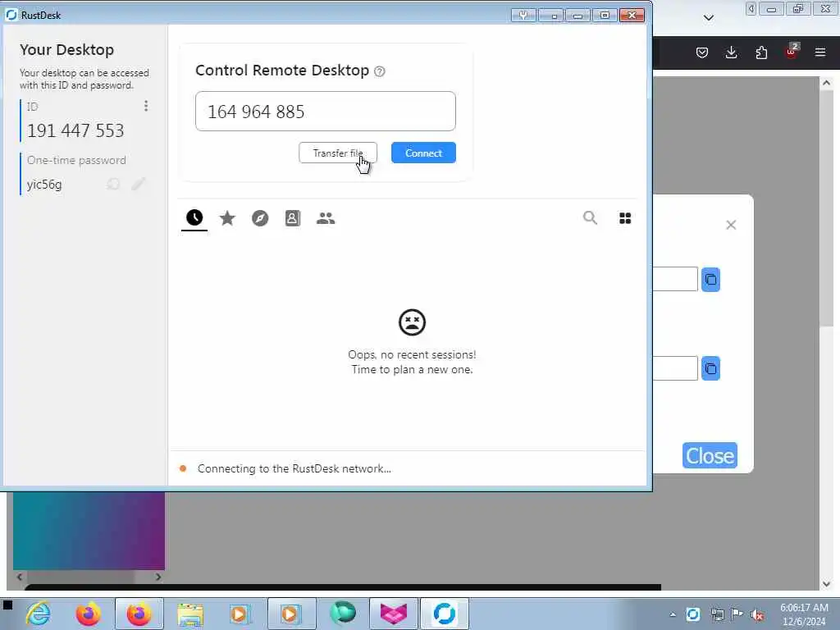
Task: Click the Connecting to RustDesk network status
Action: click(x=294, y=468)
